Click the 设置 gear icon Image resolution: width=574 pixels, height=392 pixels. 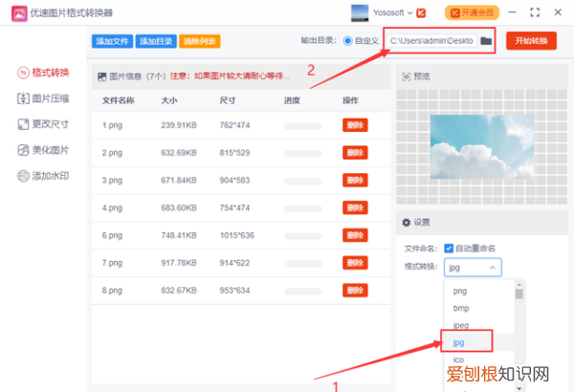[407, 222]
